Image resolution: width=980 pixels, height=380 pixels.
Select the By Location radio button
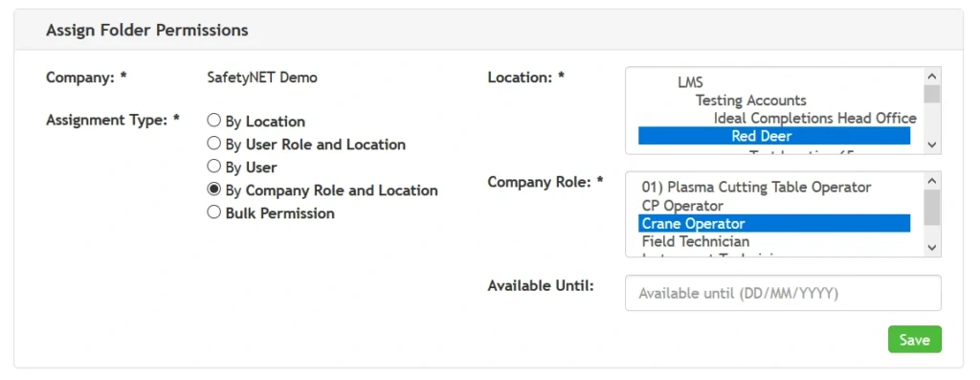[x=214, y=121]
